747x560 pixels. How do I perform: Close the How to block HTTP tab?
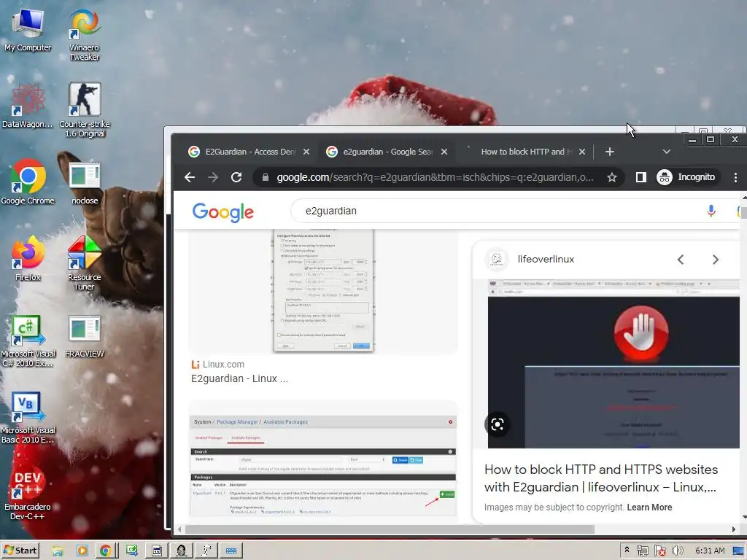(581, 152)
